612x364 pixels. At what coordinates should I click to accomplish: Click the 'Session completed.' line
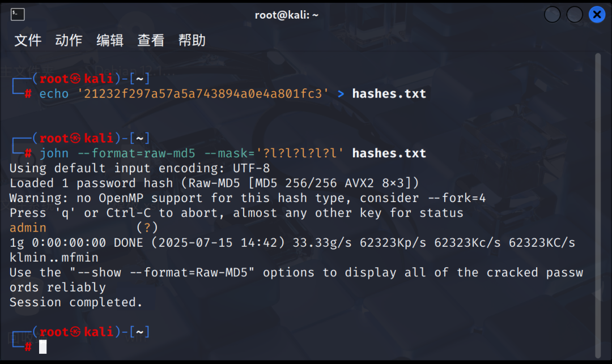(x=76, y=302)
